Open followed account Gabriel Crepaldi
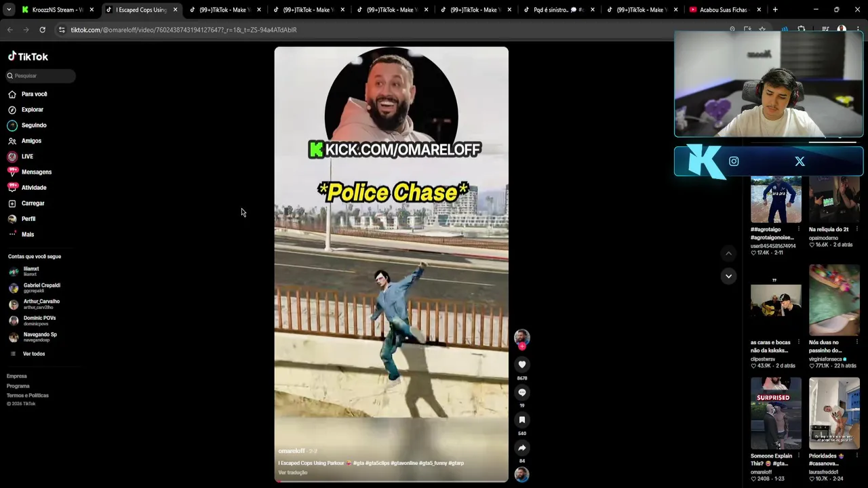Image resolution: width=868 pixels, height=488 pixels. tap(35, 287)
